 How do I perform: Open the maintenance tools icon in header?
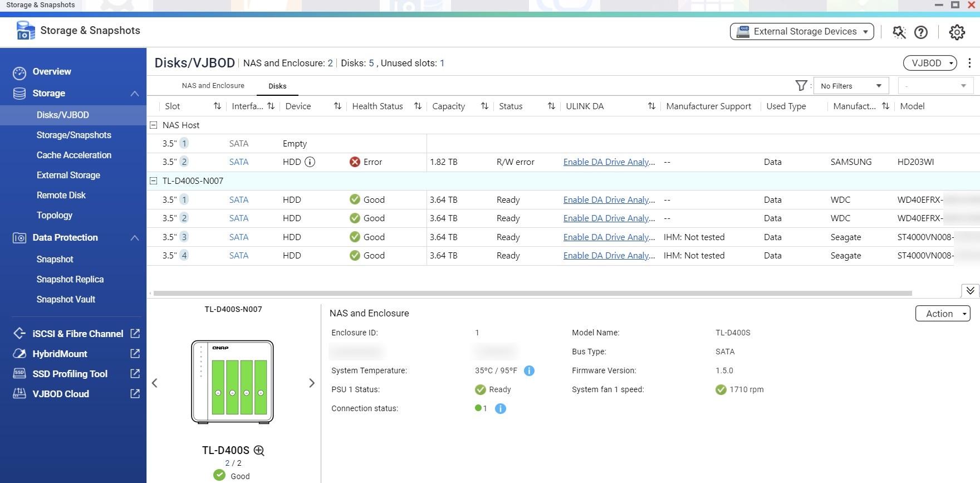point(899,32)
